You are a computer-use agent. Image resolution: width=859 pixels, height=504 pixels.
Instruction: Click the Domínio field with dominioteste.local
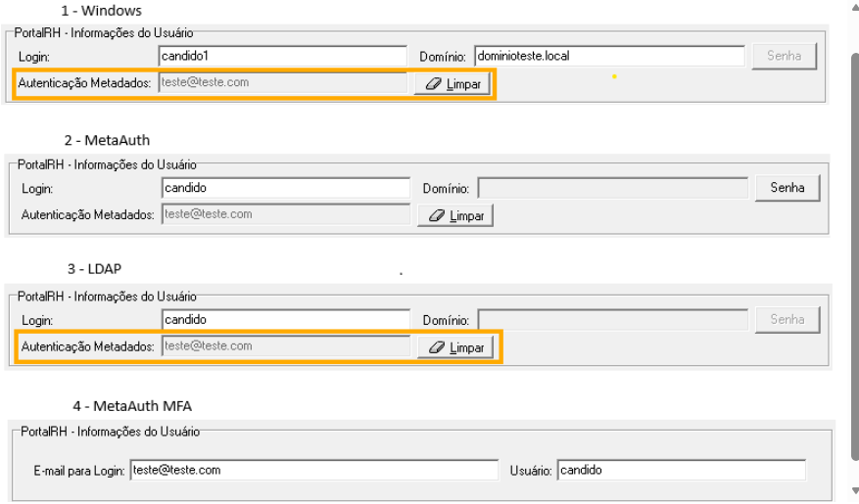coord(609,56)
